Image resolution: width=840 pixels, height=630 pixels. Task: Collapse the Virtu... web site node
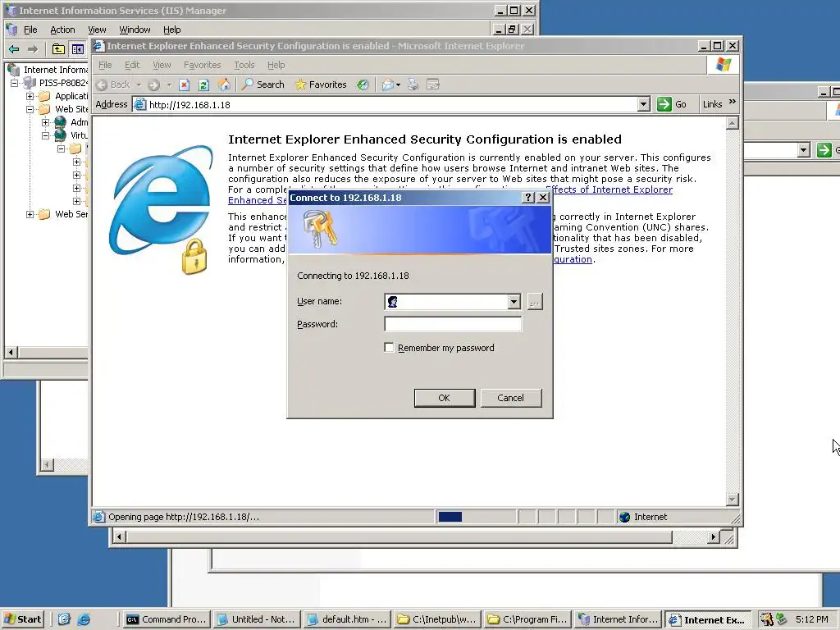[46, 135]
